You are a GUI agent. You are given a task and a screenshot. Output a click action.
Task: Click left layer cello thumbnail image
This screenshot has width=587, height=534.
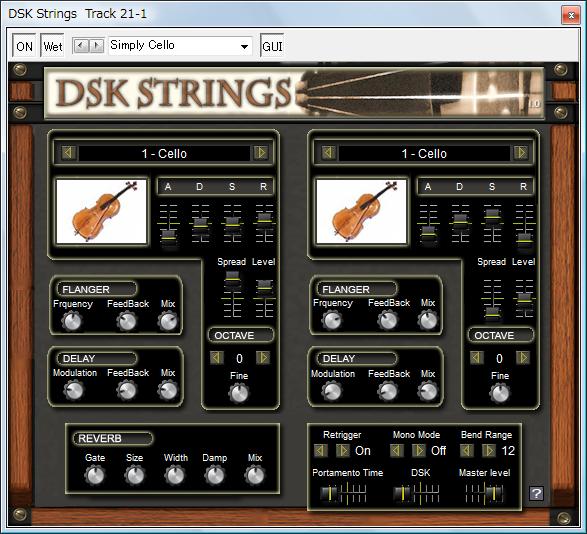101,212
